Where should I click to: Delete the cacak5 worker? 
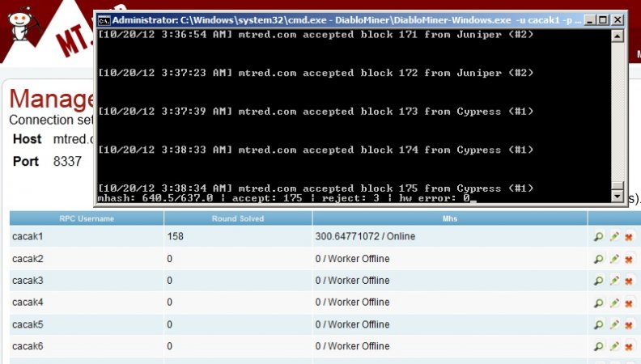click(629, 325)
